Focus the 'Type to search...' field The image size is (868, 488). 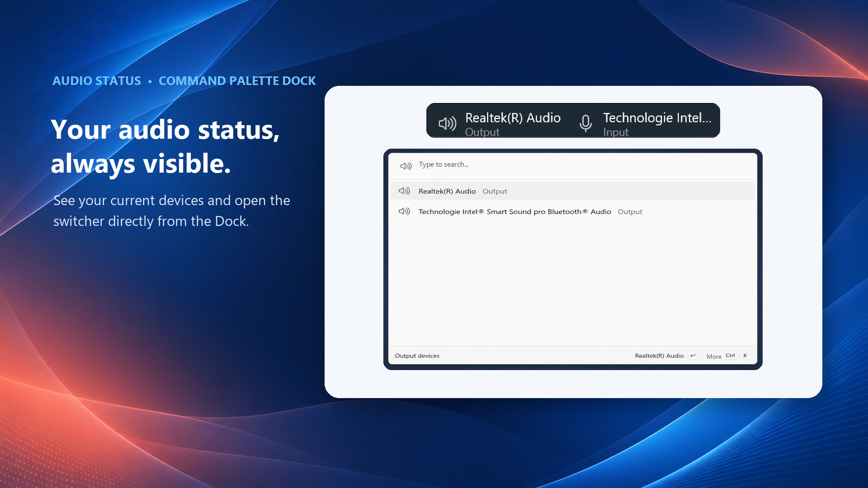point(572,165)
